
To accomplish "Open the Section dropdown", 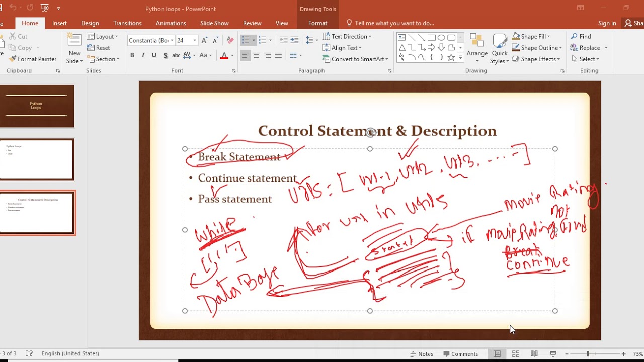I will click(103, 59).
